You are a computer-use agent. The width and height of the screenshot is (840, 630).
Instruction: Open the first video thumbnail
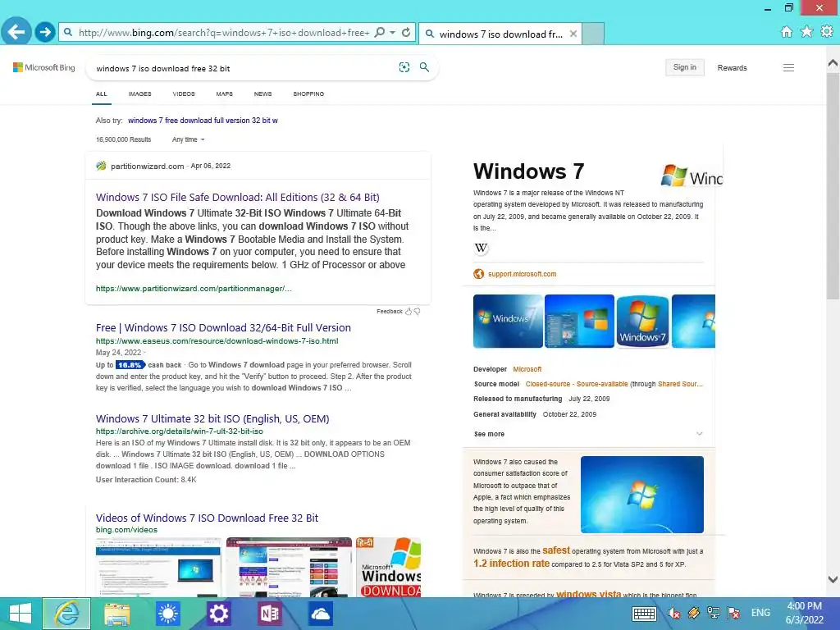158,567
